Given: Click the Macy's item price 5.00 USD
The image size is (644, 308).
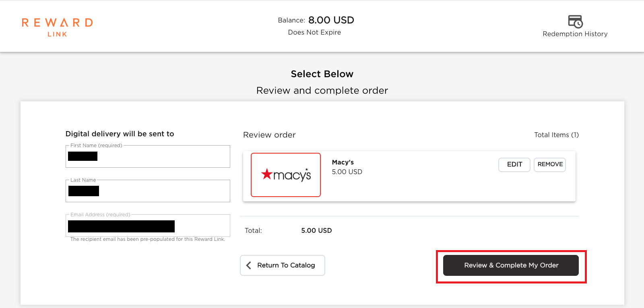Looking at the screenshot, I should tap(347, 172).
